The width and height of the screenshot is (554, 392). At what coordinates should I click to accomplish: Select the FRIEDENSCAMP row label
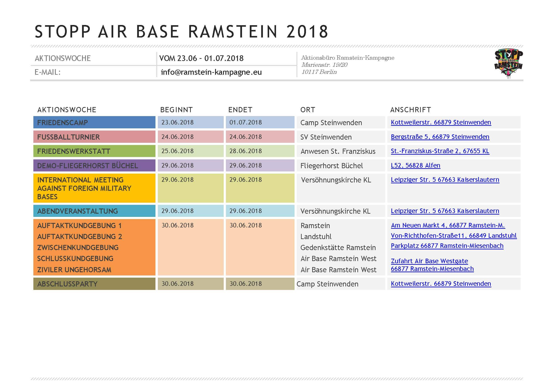[94, 122]
